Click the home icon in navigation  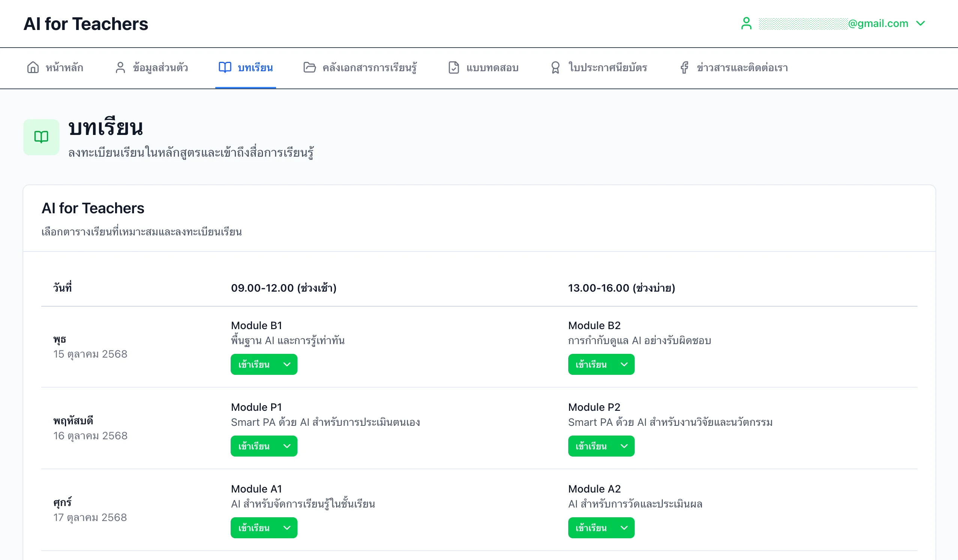(33, 67)
